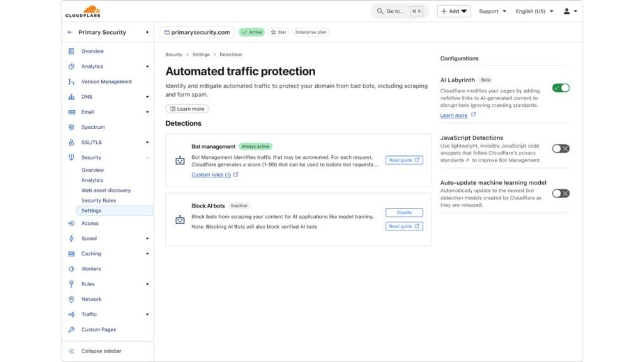Turn off the AI Labyrinth toggle

pyautogui.click(x=560, y=88)
